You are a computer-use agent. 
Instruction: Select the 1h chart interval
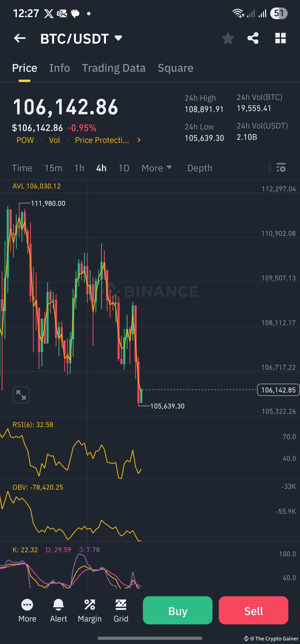(x=79, y=168)
